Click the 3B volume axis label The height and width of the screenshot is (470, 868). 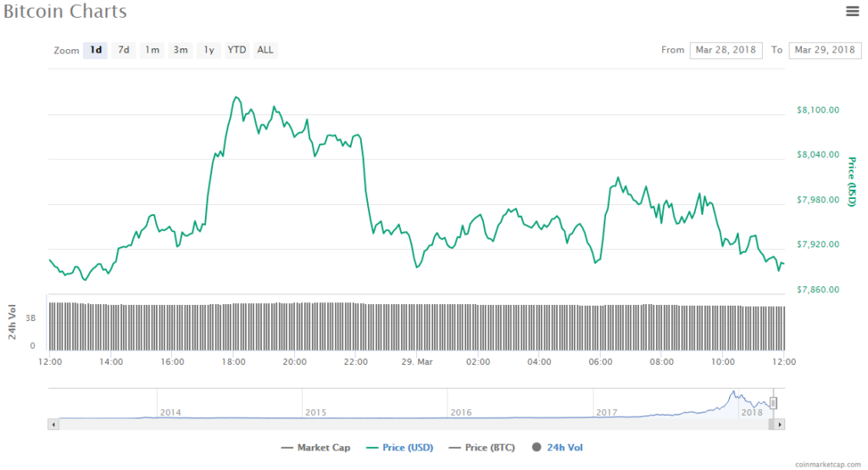coord(31,318)
